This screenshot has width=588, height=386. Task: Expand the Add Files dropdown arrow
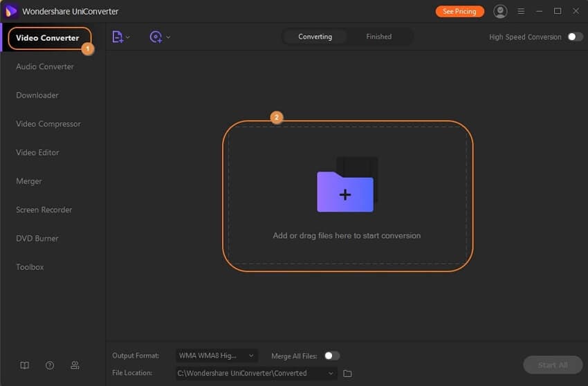point(128,37)
